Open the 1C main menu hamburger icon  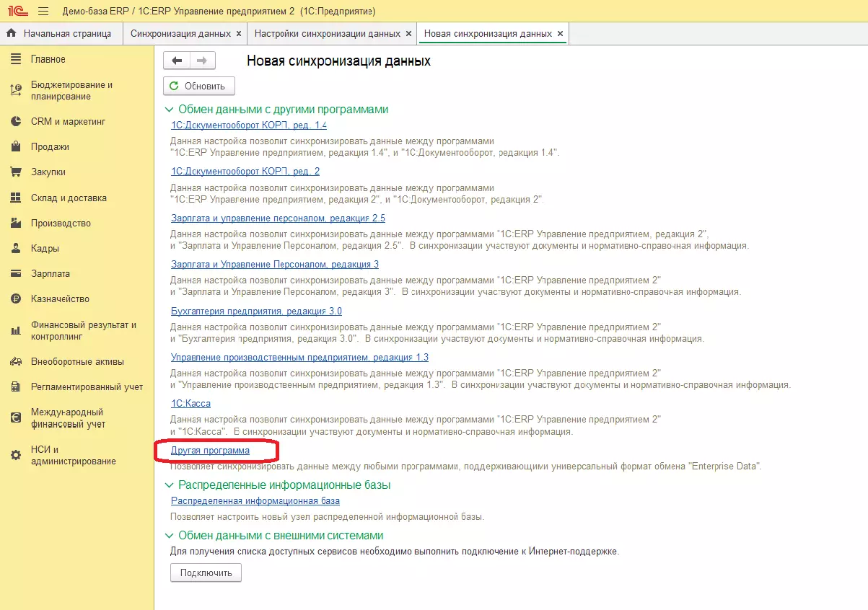tap(43, 12)
